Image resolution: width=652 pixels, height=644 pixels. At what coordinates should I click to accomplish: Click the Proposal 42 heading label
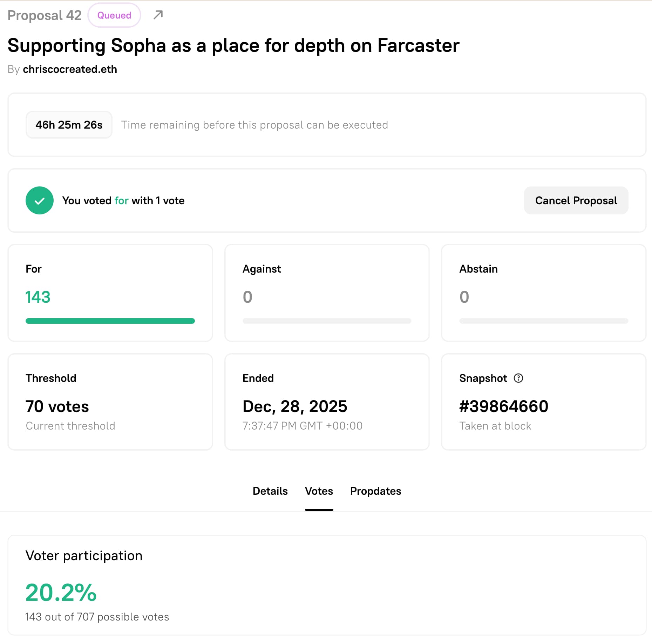(x=45, y=15)
